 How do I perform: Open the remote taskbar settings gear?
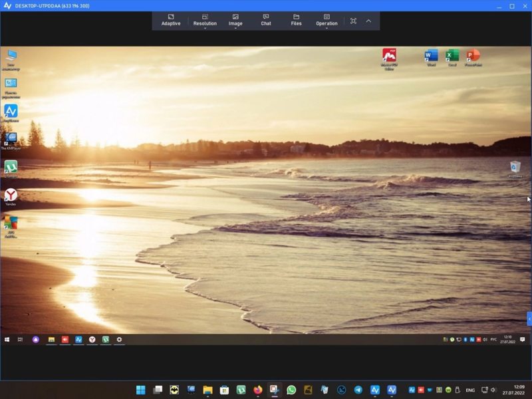(x=119, y=339)
